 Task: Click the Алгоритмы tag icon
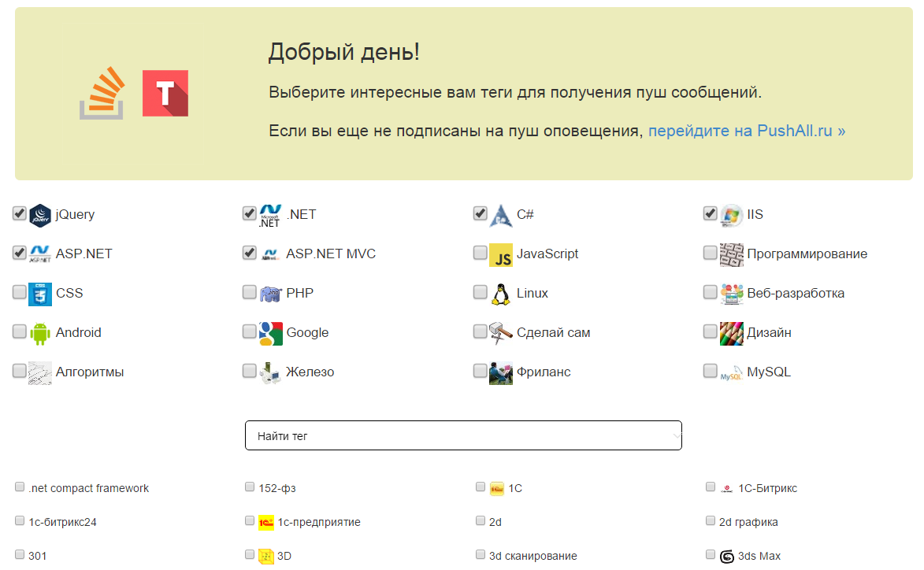coord(40,372)
